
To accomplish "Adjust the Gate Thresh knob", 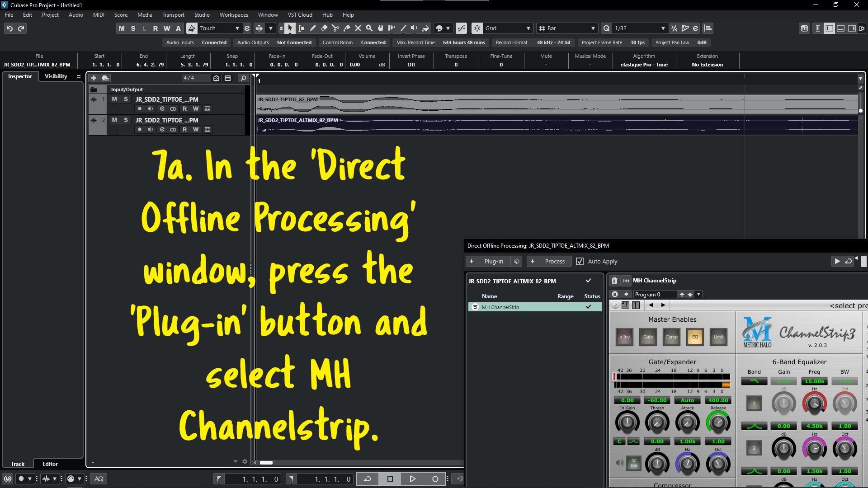I will (x=657, y=422).
